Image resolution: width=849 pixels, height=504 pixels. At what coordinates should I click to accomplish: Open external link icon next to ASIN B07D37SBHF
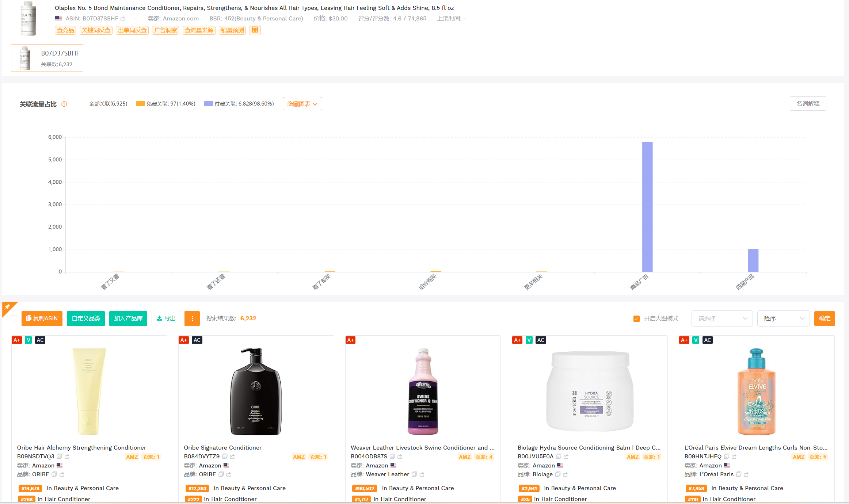click(x=123, y=19)
